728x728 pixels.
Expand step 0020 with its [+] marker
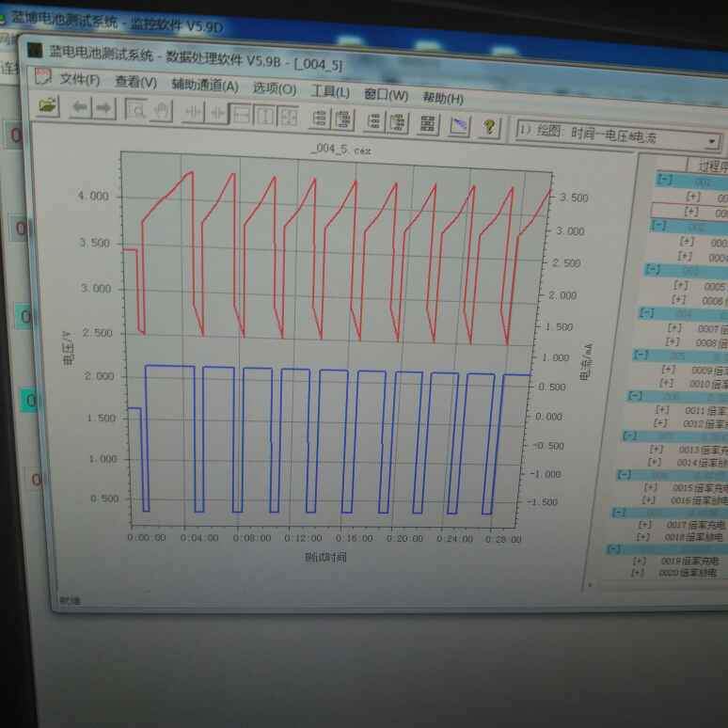[637, 573]
